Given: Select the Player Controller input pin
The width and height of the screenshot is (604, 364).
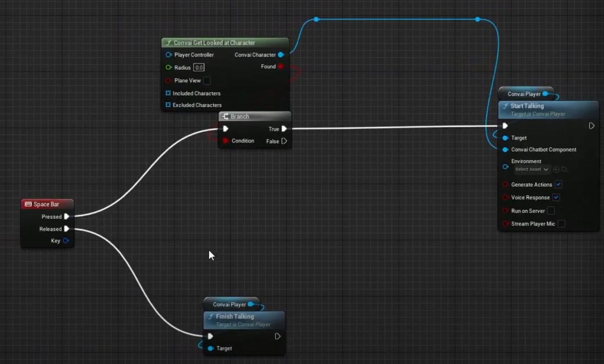Looking at the screenshot, I should pyautogui.click(x=168, y=55).
